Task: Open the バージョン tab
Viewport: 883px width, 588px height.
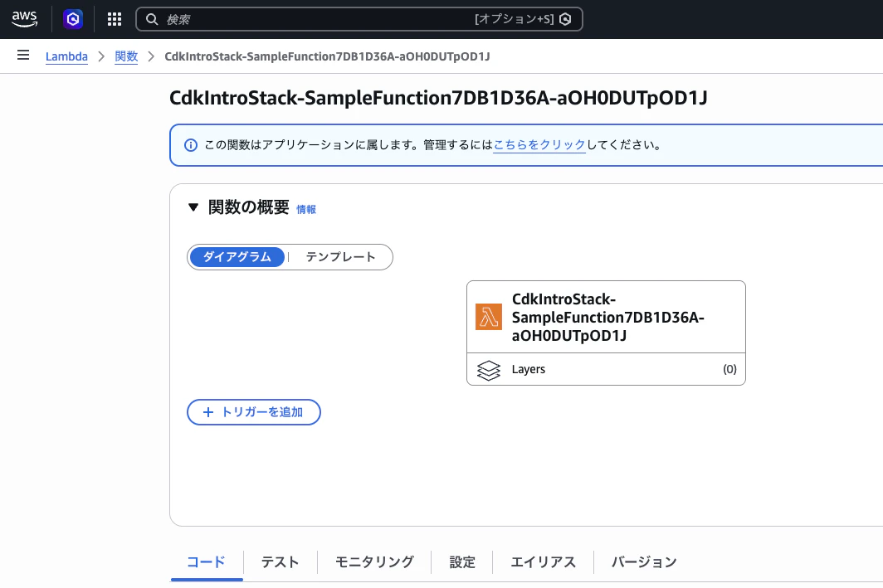Action: [644, 562]
